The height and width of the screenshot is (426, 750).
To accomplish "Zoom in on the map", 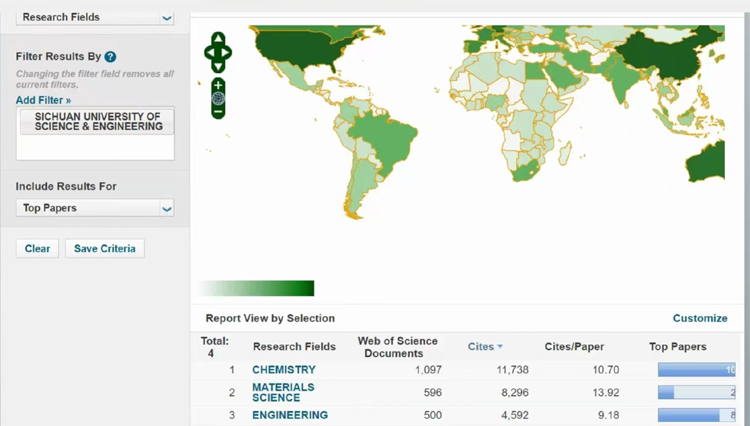I will [x=218, y=86].
